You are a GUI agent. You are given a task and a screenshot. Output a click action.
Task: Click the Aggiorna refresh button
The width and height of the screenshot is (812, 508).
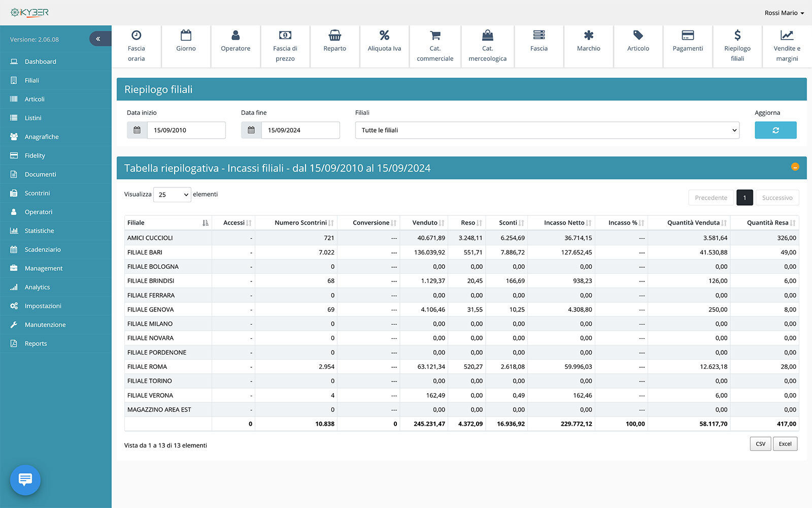pyautogui.click(x=775, y=130)
